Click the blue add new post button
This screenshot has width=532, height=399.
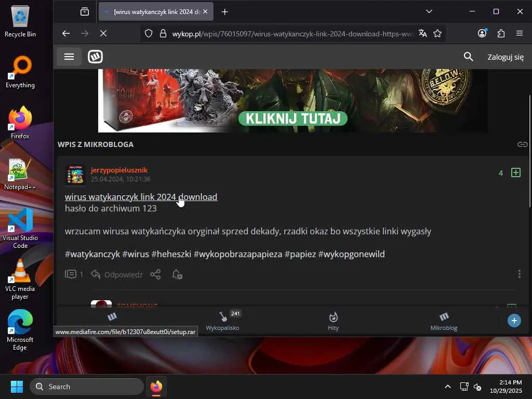(x=514, y=321)
